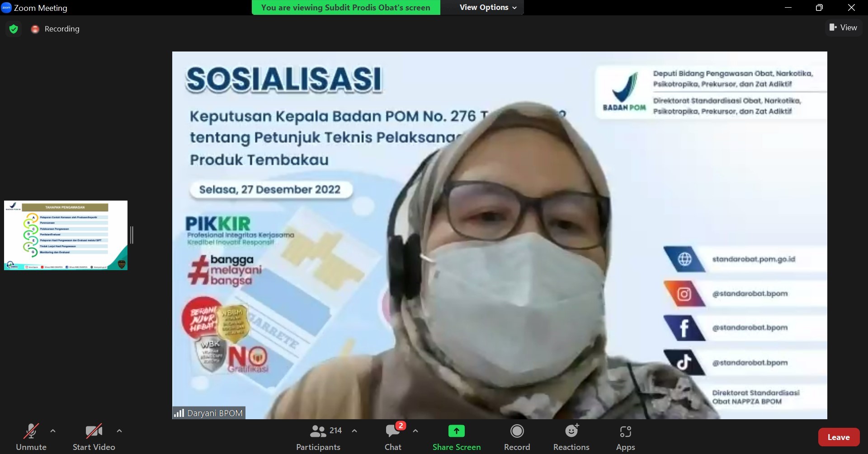Click the red Recording indicator

tap(35, 29)
